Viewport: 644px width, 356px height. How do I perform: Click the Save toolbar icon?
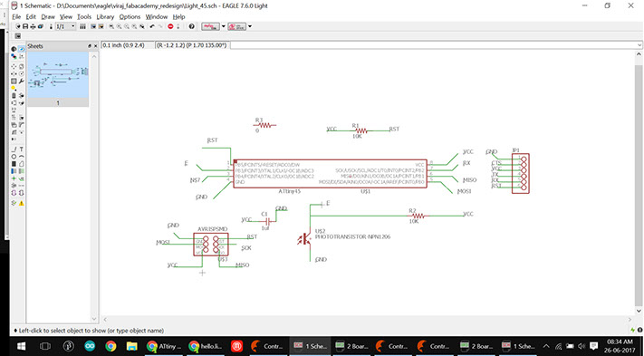(x=25, y=26)
